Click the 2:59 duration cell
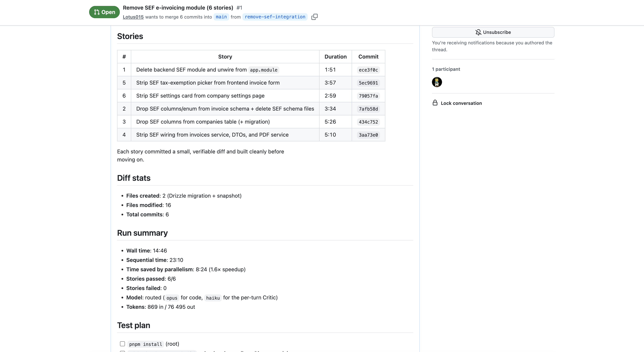 (336, 96)
